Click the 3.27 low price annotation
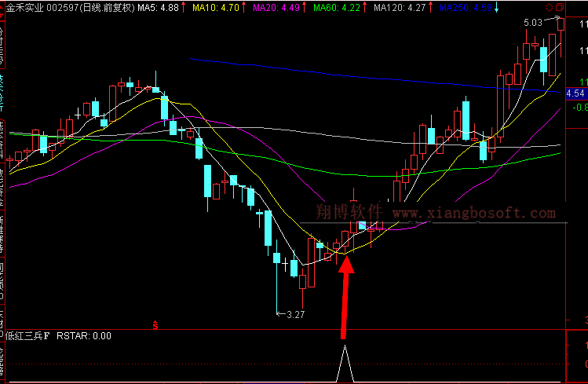Screen dimensions: 588x384 (x=294, y=314)
